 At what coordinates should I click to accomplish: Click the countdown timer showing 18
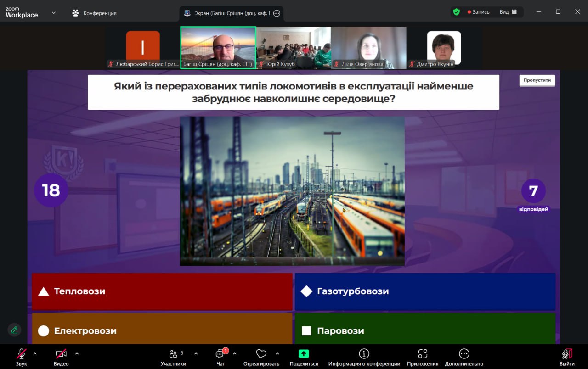click(x=51, y=190)
